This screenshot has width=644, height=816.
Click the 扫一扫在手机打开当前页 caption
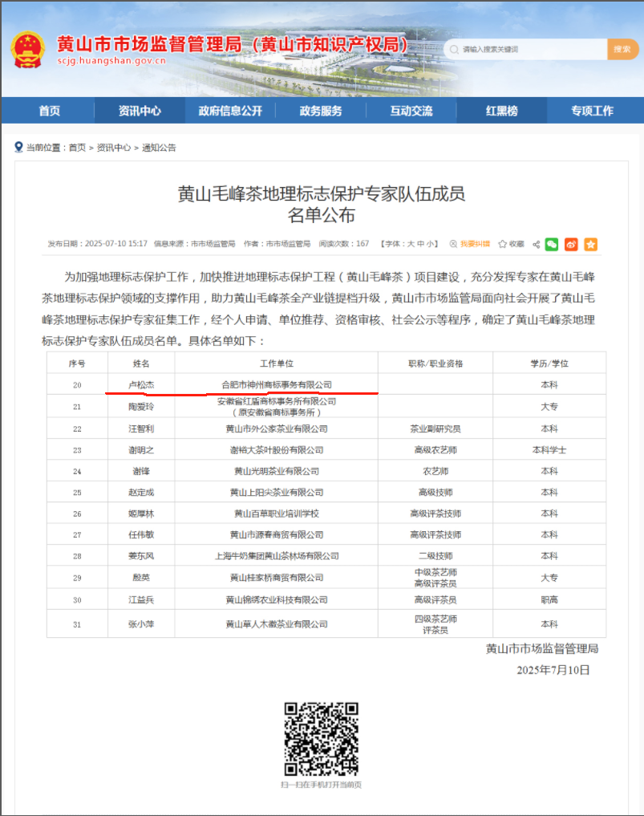pos(321,785)
